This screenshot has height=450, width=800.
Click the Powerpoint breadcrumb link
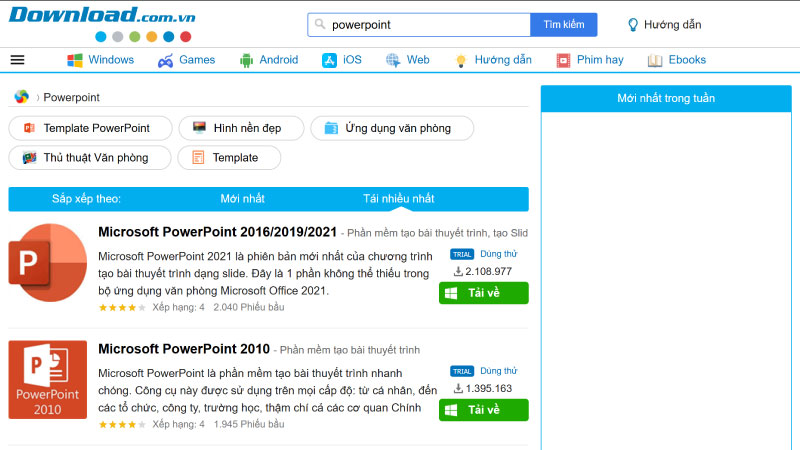click(71, 97)
